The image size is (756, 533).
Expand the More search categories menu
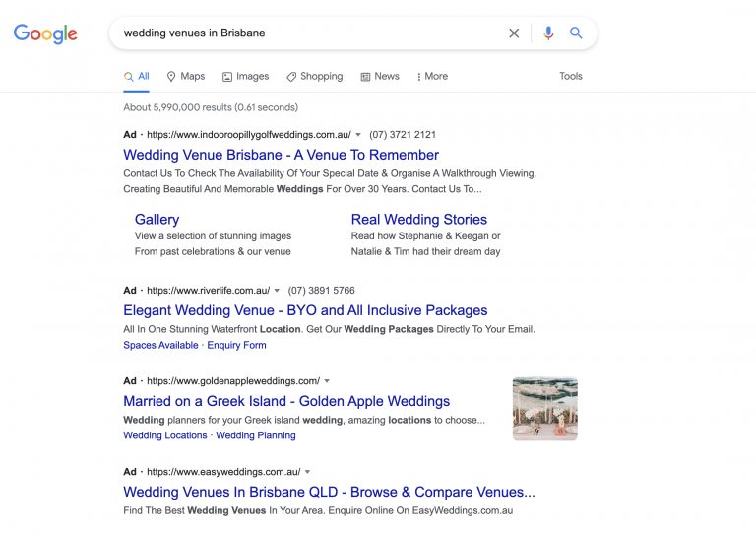[x=432, y=76]
